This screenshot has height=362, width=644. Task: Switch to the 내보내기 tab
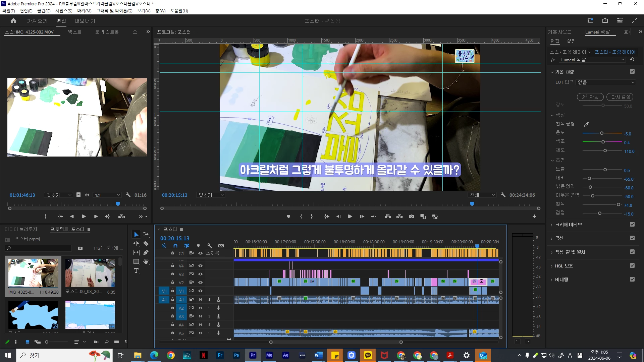click(85, 21)
